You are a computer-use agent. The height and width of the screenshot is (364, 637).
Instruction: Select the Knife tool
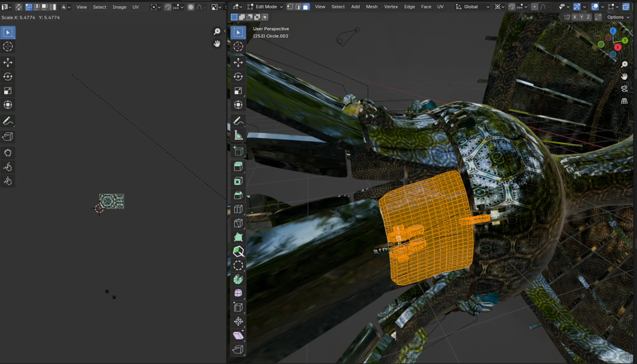(238, 223)
